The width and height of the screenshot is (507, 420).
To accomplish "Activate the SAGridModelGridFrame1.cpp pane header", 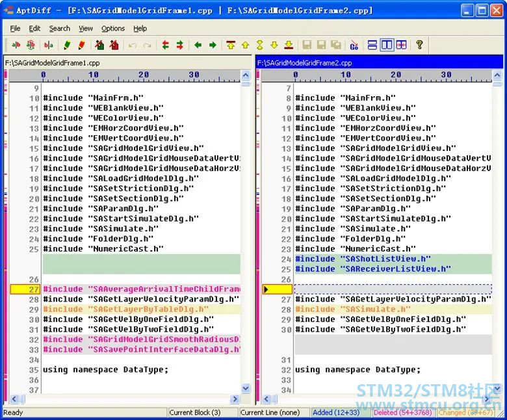I will pos(127,62).
